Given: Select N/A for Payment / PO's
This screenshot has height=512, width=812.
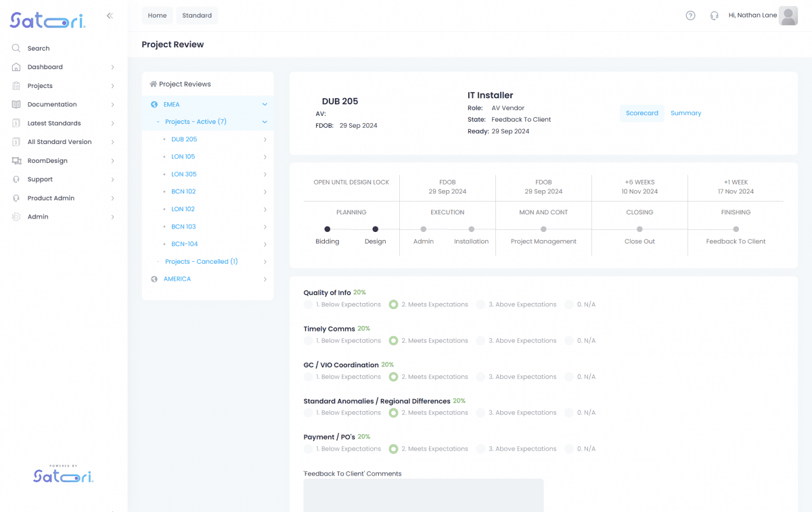Looking at the screenshot, I should pyautogui.click(x=569, y=449).
